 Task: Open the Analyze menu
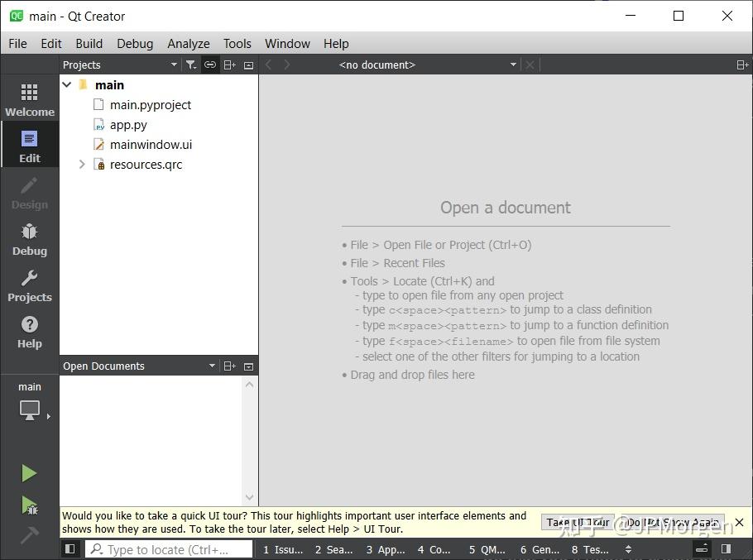point(188,44)
